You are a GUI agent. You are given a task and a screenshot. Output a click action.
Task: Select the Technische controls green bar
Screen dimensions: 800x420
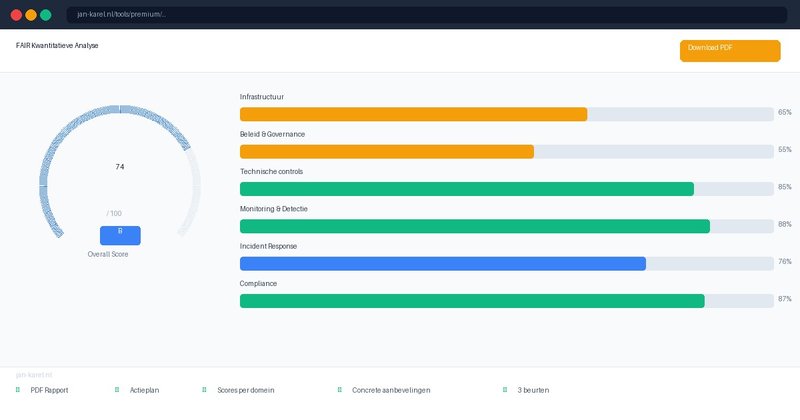466,189
